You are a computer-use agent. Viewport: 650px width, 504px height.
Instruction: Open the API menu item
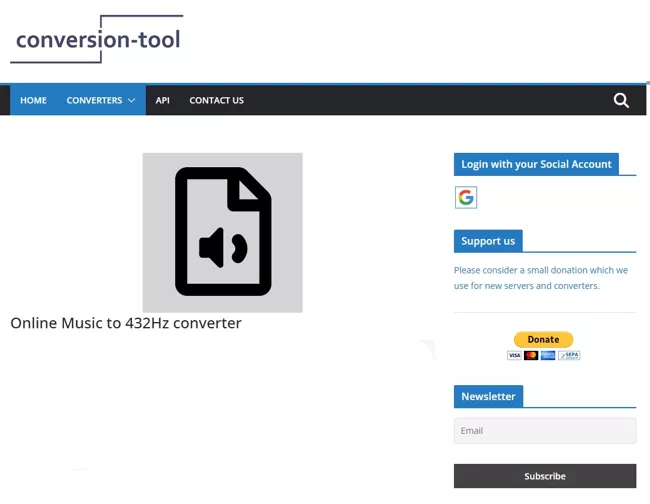162,100
